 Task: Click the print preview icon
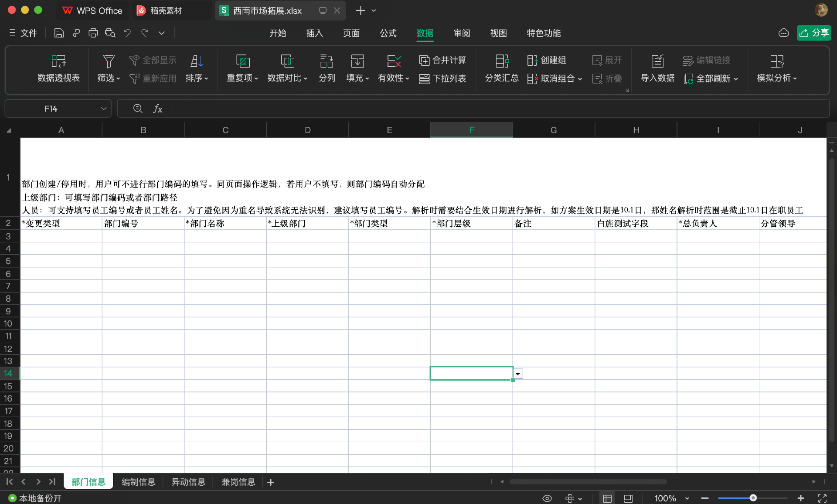[x=110, y=33]
